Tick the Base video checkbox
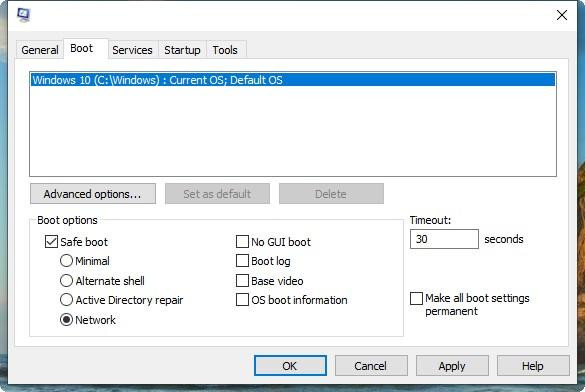585x392 pixels. (242, 280)
